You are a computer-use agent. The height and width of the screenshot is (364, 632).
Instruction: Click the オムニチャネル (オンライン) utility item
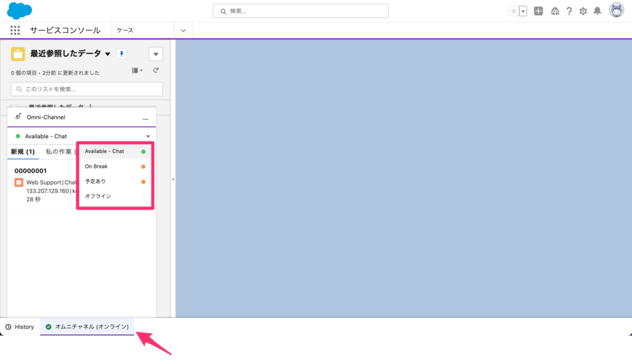[x=87, y=327]
